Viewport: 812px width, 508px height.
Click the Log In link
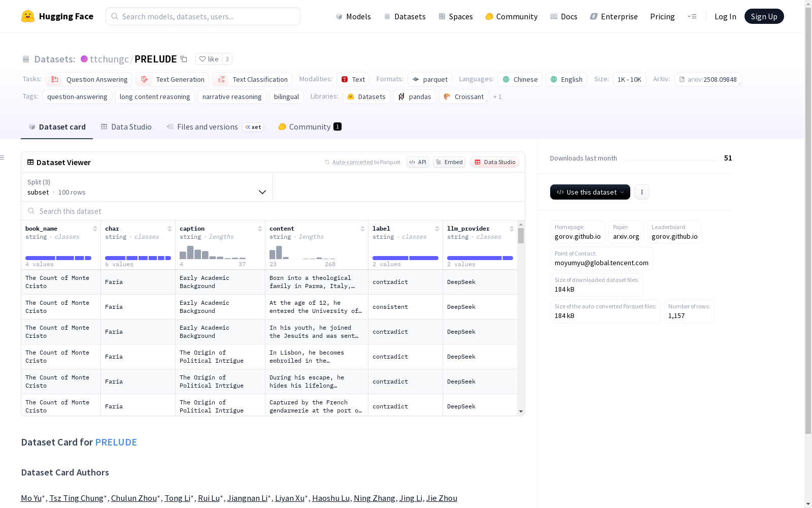pos(725,16)
